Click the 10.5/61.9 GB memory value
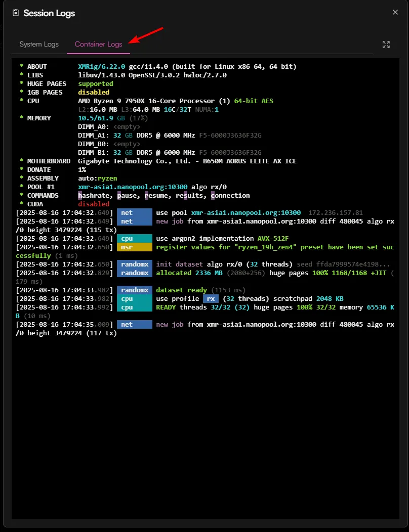 101,118
